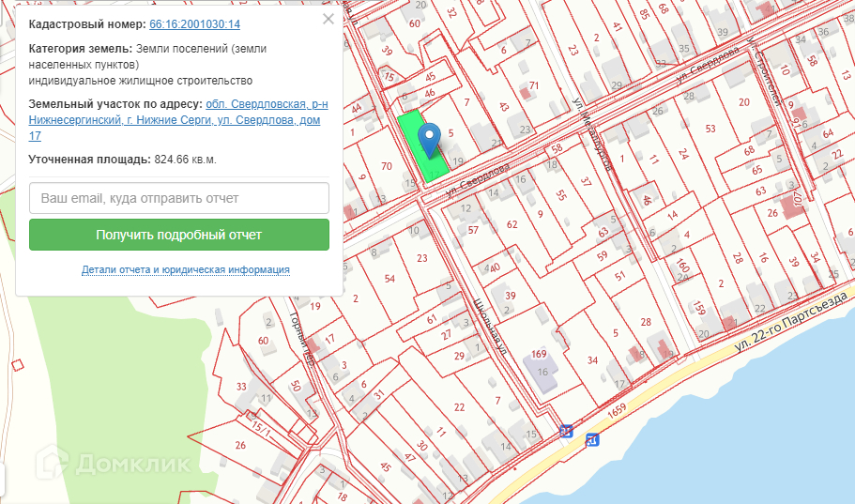Viewport: 855px width, 504px height.
Task: Select parcel labeled 37
Action: point(586,181)
